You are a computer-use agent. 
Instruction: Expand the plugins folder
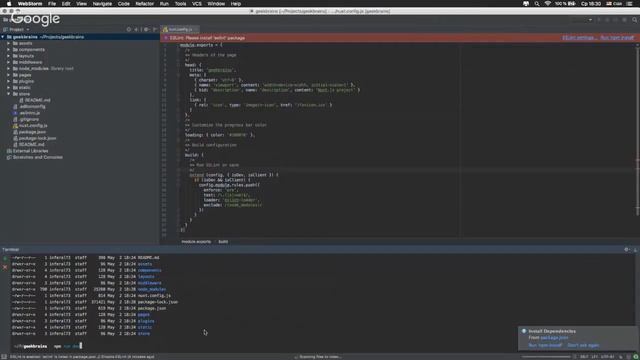tap(9, 81)
